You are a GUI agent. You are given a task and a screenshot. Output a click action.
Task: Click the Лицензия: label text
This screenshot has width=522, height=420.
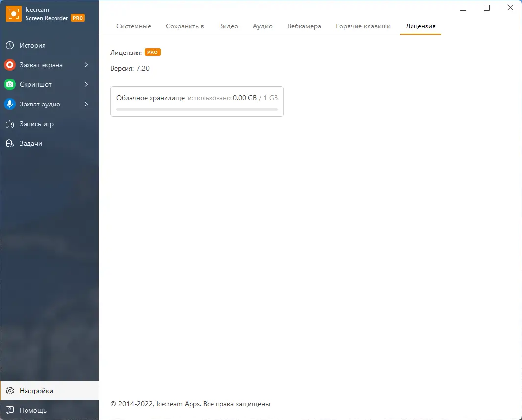point(126,52)
